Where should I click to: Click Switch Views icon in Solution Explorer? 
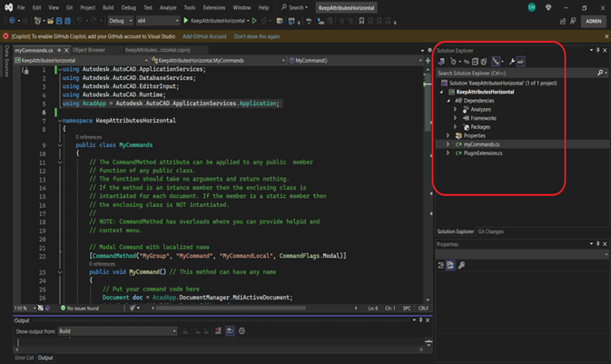(441, 61)
